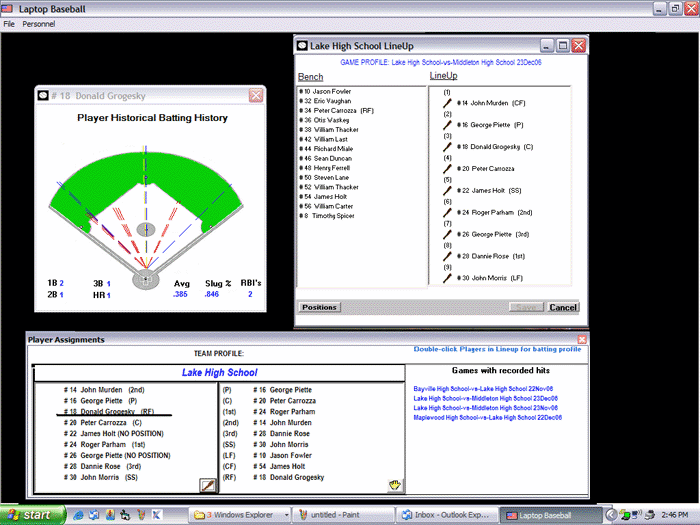Image resolution: width=700 pixels, height=525 pixels.
Task: Click the yellow hand icon in positions list
Action: pyautogui.click(x=395, y=485)
